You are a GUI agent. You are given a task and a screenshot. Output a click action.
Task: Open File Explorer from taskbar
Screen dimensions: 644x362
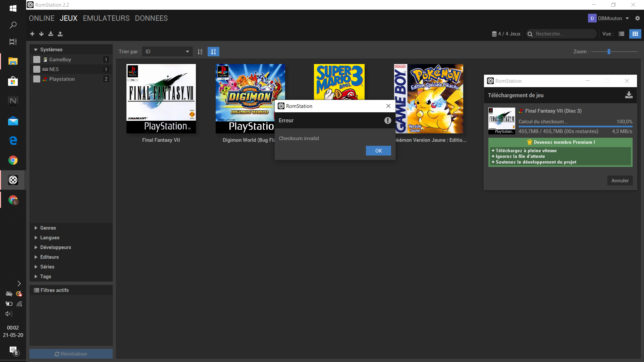13,61
